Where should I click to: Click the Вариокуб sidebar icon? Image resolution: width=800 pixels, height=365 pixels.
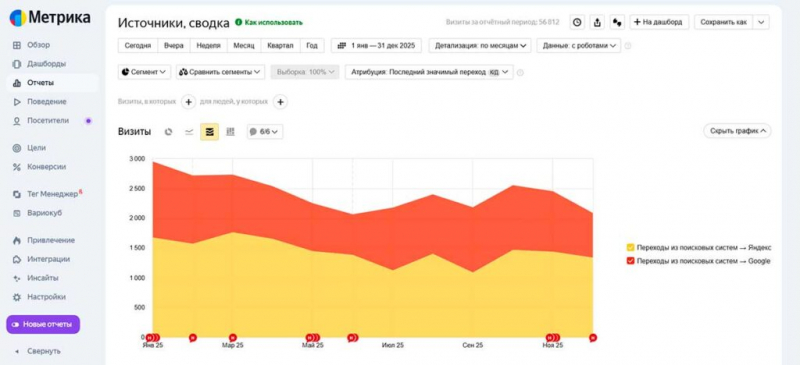click(x=17, y=213)
